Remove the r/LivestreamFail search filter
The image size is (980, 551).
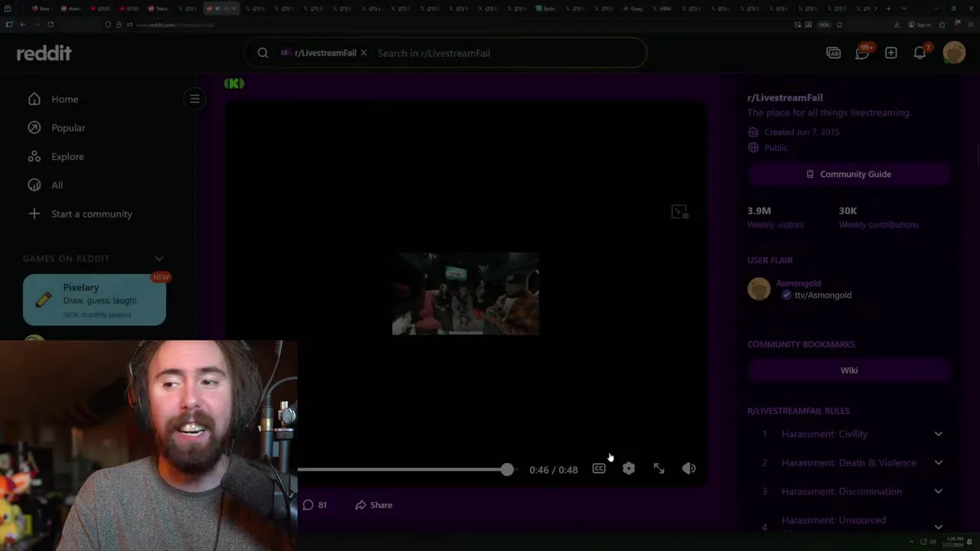pos(364,53)
